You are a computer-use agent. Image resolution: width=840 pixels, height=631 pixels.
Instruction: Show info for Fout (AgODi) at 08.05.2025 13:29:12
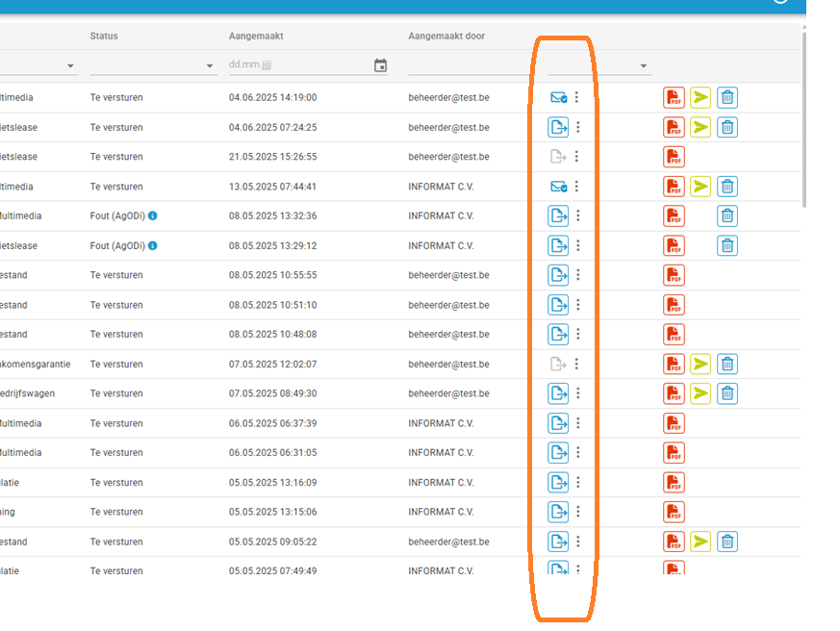[x=153, y=245]
